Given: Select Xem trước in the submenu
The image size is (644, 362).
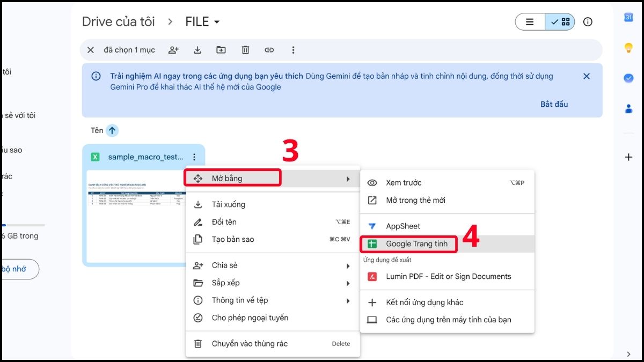Looking at the screenshot, I should point(447,183).
